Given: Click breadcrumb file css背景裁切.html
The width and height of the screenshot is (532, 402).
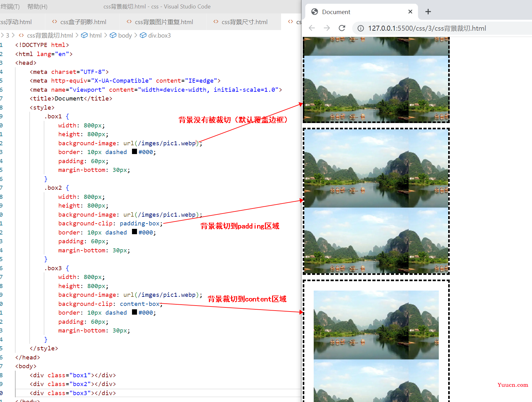Looking at the screenshot, I should pos(50,35).
